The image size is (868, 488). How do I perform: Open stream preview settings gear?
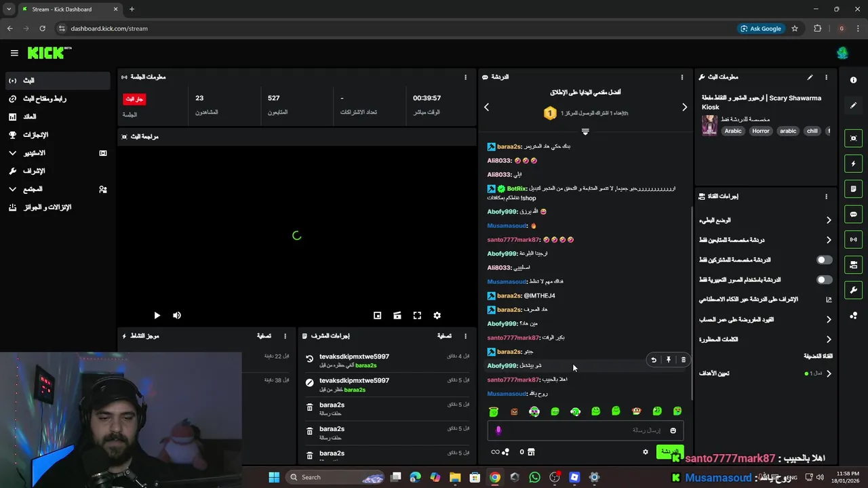pos(437,315)
